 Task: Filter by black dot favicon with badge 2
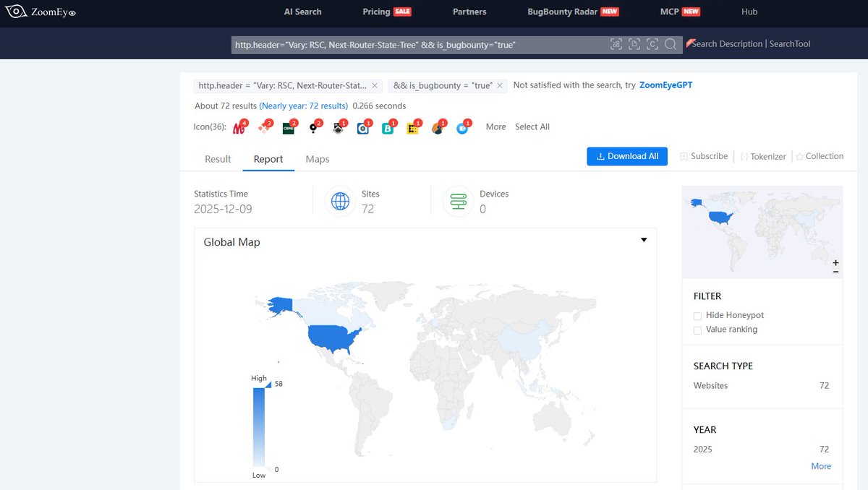pos(313,128)
